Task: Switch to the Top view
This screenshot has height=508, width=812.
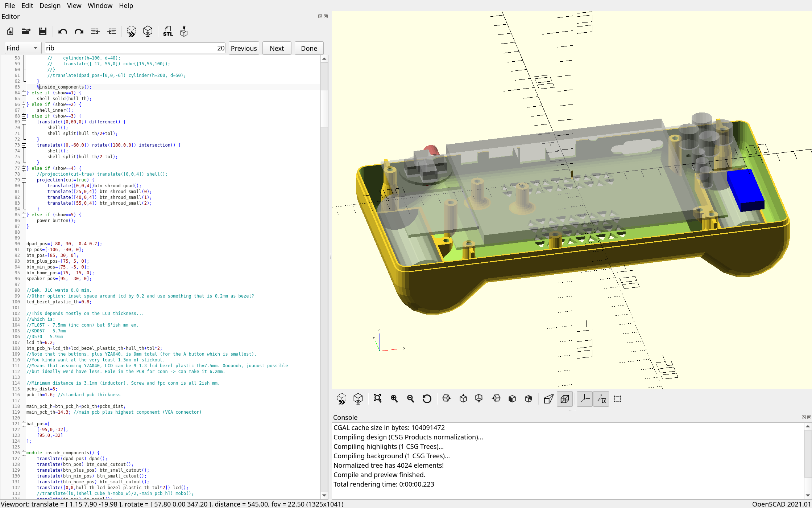Action: [x=463, y=399]
